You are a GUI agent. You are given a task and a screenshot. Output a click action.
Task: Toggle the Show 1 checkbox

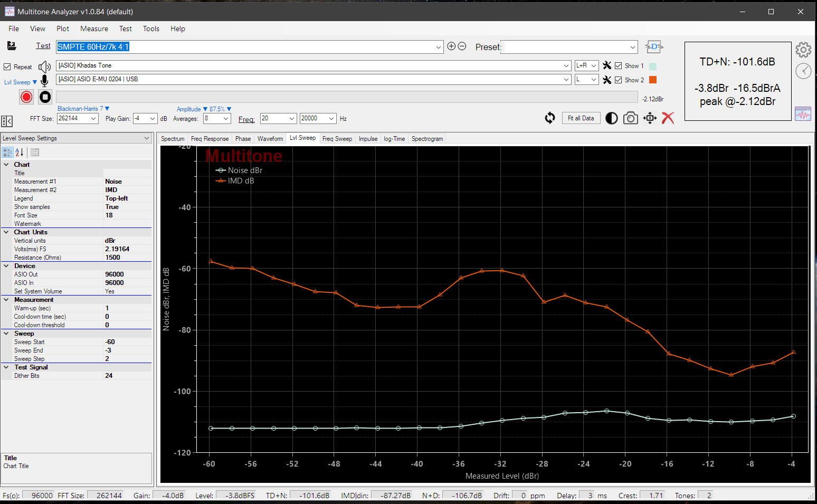(619, 66)
